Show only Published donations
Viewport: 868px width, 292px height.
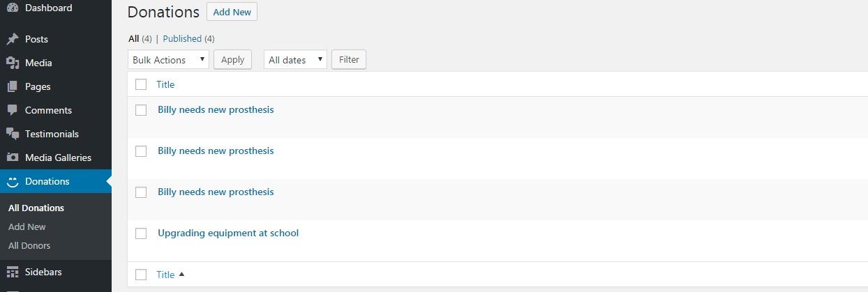click(182, 39)
